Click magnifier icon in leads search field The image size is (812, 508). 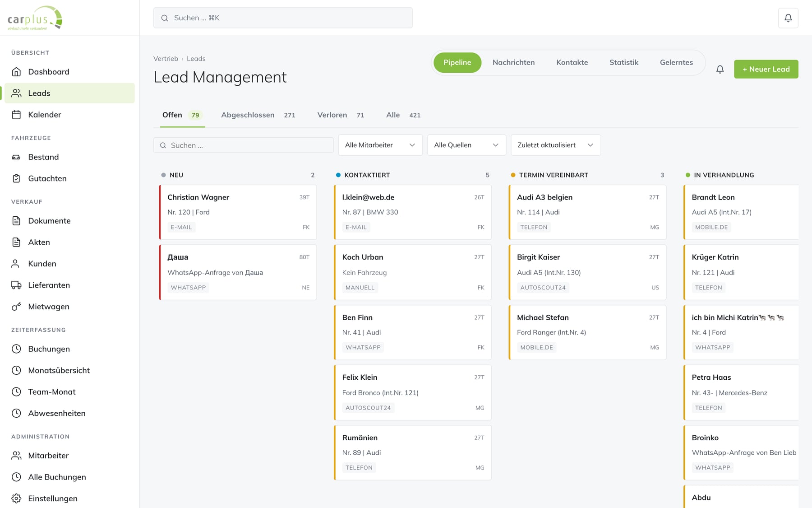click(163, 145)
